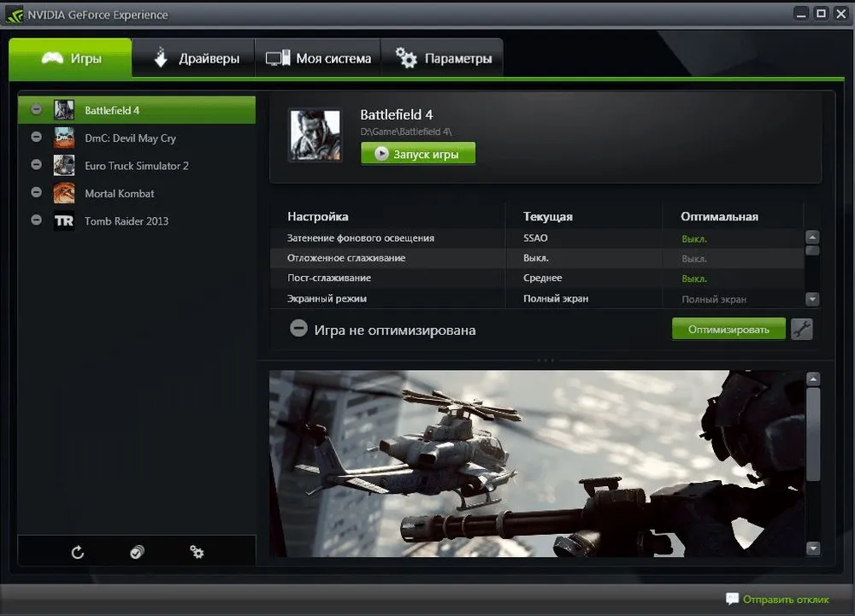Click the screenshot panel scroll up arrow
The width and height of the screenshot is (855, 616).
click(813, 379)
